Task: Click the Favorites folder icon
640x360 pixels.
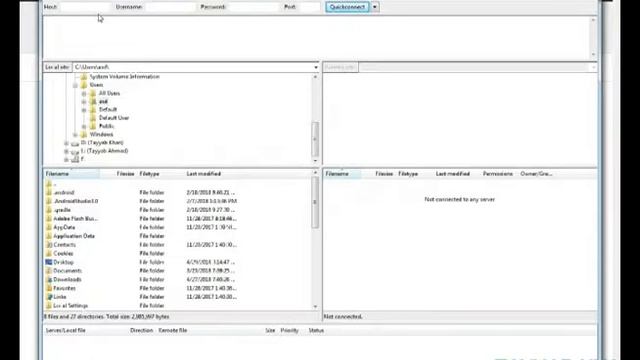Action: click(49, 289)
